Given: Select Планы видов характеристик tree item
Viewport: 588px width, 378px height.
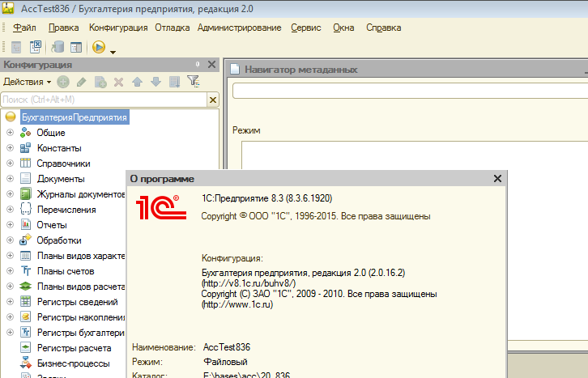Looking at the screenshot, I should click(81, 256).
